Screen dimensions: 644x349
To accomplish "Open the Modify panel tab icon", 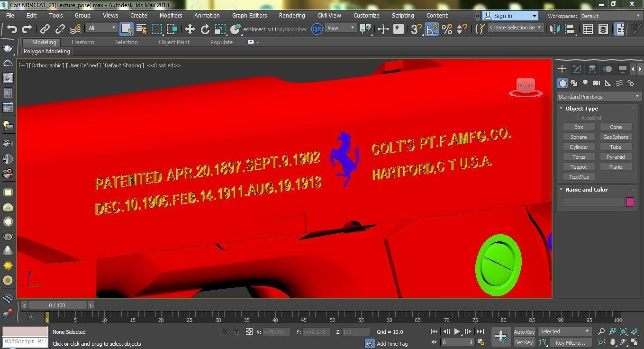I will 577,69.
